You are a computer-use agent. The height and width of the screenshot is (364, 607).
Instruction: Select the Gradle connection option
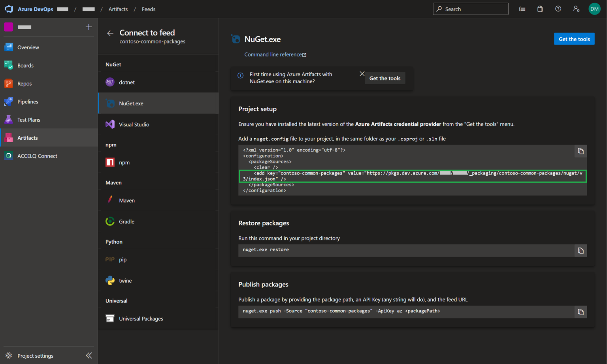[126, 221]
